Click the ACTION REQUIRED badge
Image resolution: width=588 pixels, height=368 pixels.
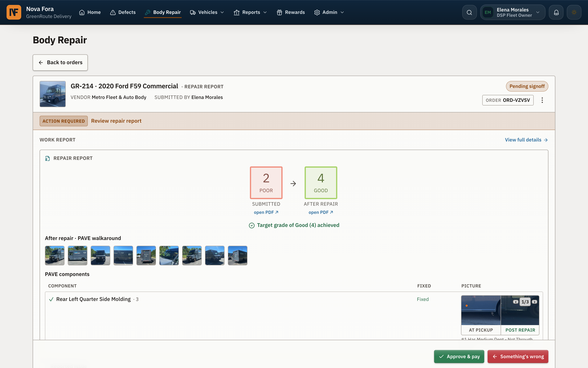(x=64, y=121)
